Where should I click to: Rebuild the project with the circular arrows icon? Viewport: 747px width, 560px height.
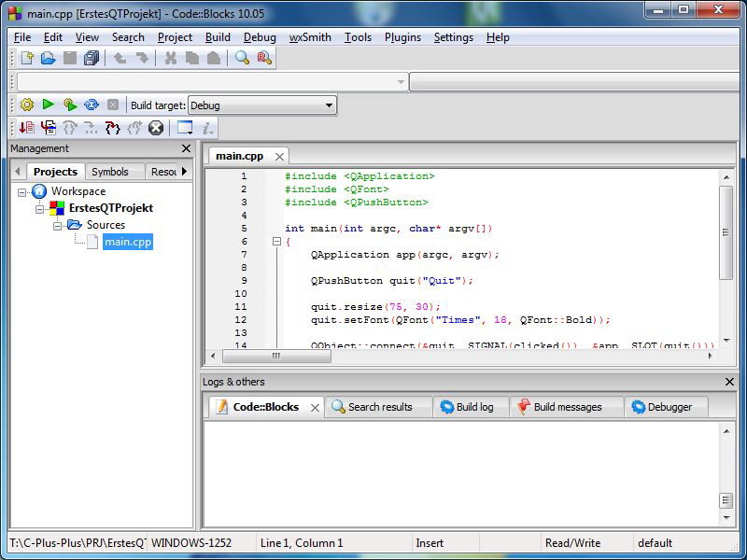pyautogui.click(x=90, y=105)
